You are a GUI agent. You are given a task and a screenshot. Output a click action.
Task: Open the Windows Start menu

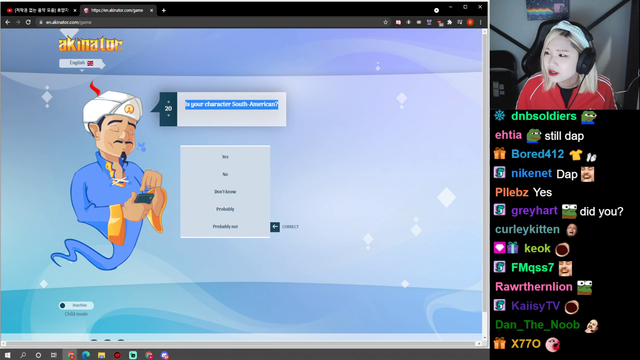(7, 355)
